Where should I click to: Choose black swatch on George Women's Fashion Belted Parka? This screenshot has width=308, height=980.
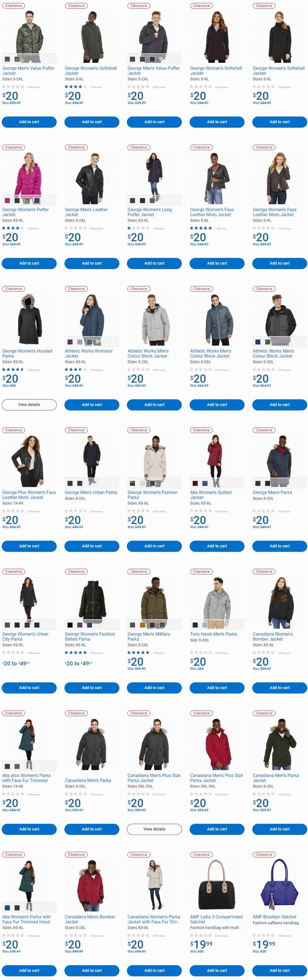tap(70, 625)
